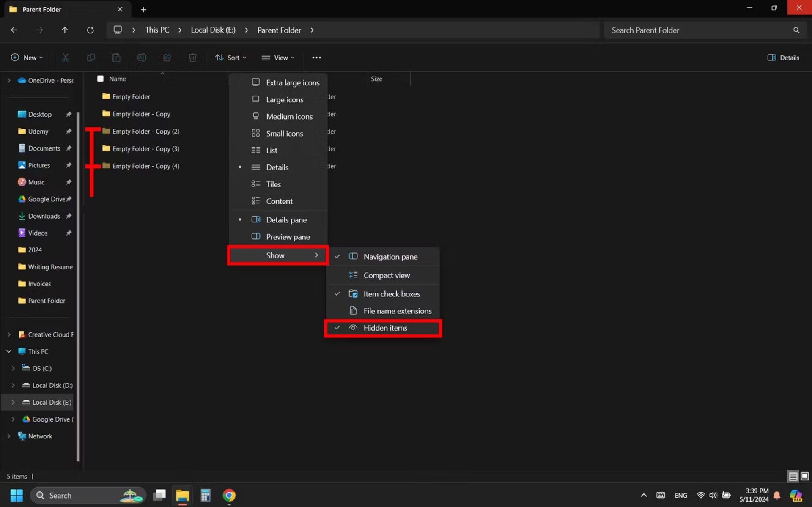Toggle Hidden items visibility on
This screenshot has height=507, width=812.
pos(385,327)
